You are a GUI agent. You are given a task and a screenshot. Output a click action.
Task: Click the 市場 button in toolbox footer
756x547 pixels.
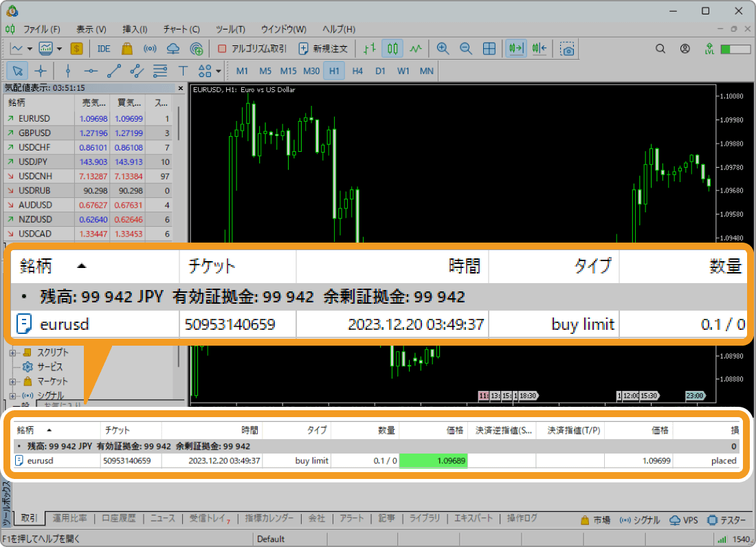click(596, 520)
